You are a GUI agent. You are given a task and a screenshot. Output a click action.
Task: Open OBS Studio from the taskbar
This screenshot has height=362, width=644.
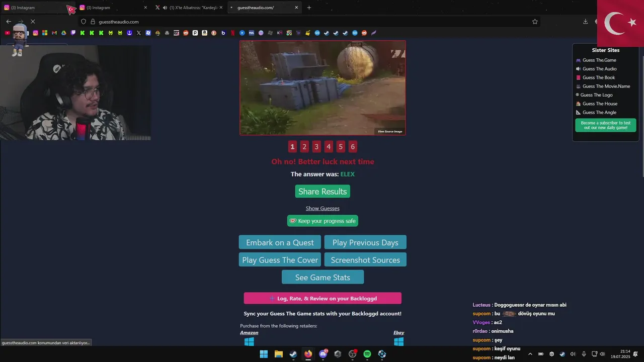point(352,354)
